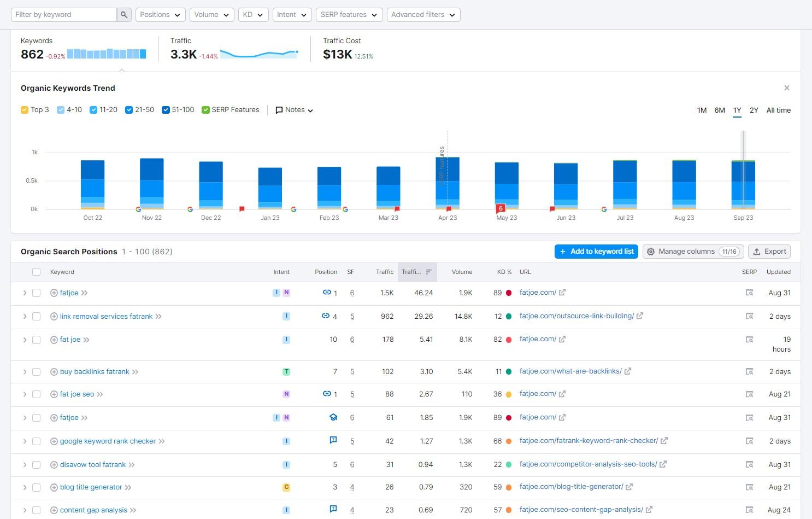Select the 1Y time range
812x519 pixels.
(x=737, y=110)
